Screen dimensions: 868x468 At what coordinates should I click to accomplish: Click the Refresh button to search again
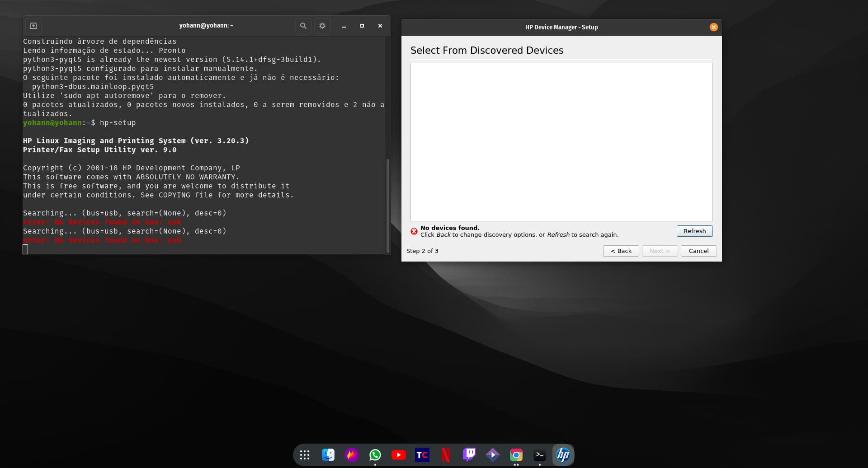694,231
